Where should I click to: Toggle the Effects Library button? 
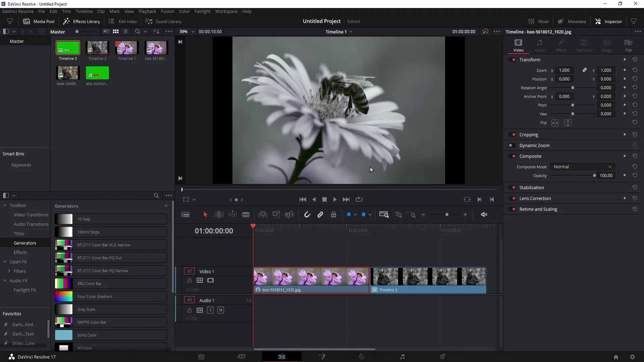[x=82, y=21]
